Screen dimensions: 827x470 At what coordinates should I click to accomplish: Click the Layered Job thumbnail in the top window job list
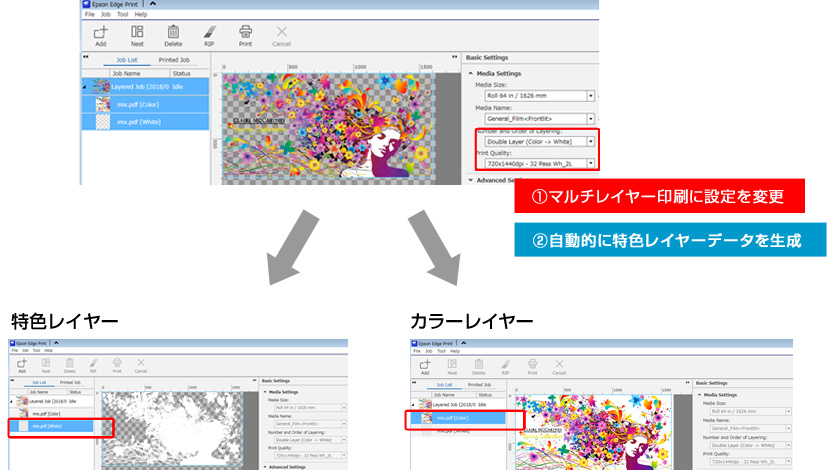click(100, 87)
